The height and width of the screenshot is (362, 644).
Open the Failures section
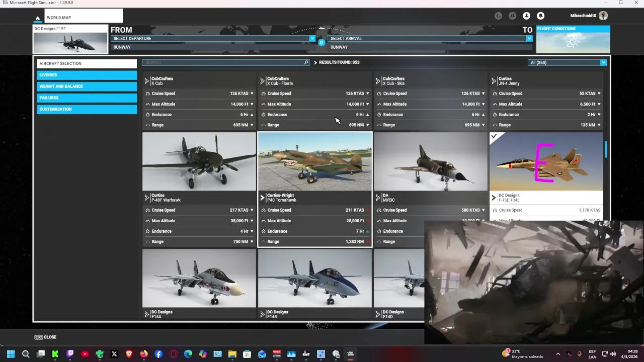[87, 98]
